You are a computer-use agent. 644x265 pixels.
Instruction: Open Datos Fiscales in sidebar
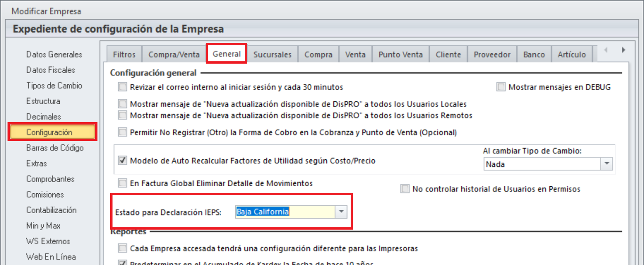pyautogui.click(x=50, y=70)
